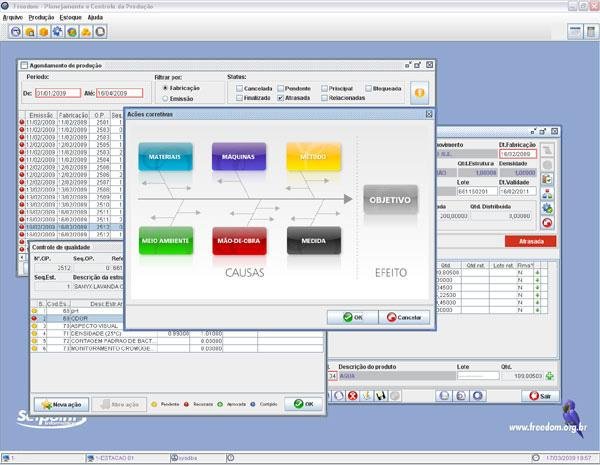600x465 pixels.
Task: Open the Ajuda menu
Action: click(x=95, y=17)
